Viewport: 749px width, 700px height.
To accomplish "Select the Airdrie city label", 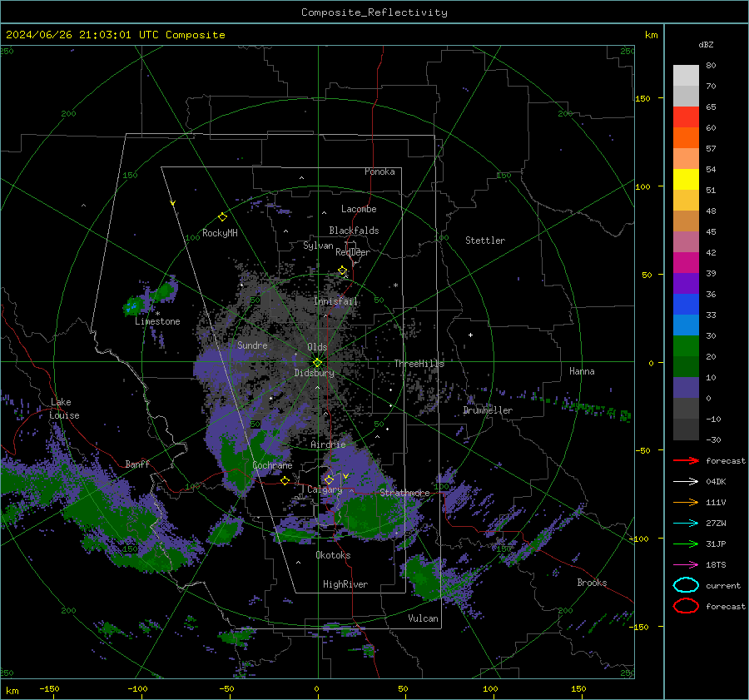I will (x=328, y=444).
